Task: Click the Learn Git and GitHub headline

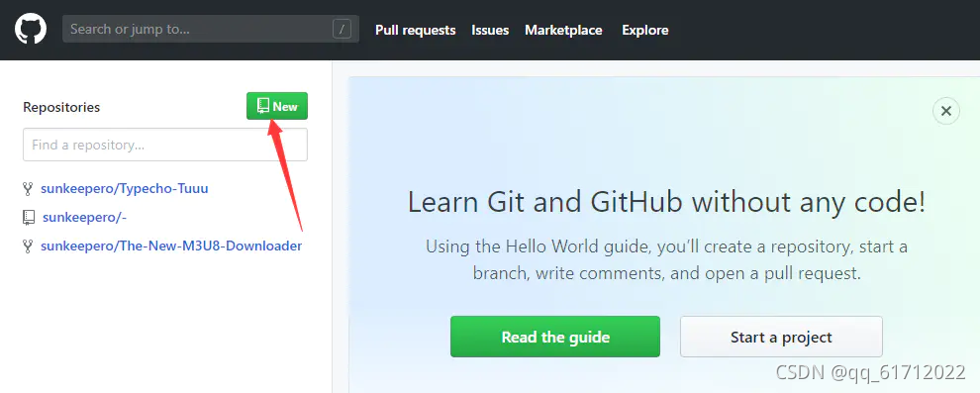Action: (x=666, y=202)
